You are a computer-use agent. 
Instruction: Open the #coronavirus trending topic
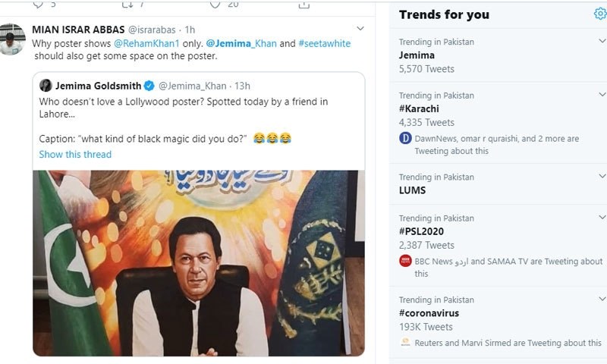tap(429, 313)
